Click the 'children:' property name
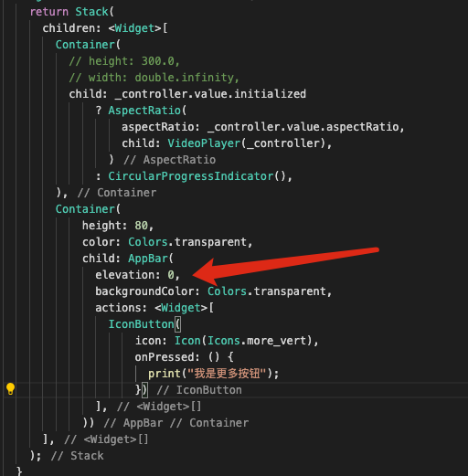 pyautogui.click(x=71, y=28)
